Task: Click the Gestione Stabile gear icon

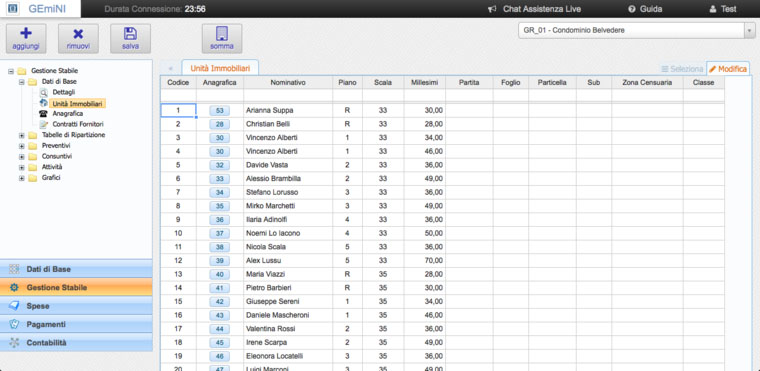Action: [14, 288]
